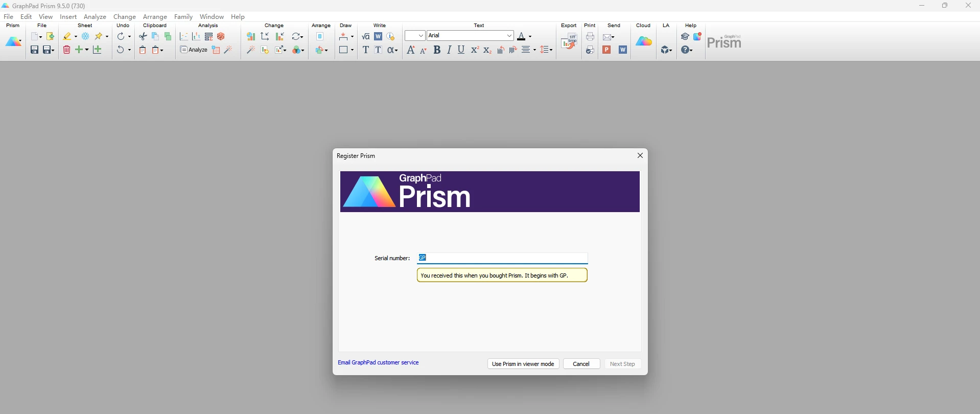Click the insert Word object icon in Write
The width and height of the screenshot is (980, 414).
(378, 36)
